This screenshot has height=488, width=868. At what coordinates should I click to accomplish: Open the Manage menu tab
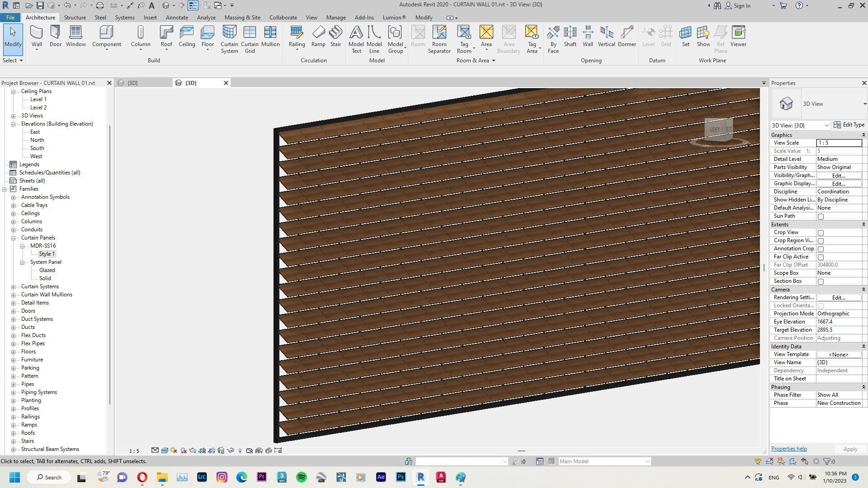(335, 17)
